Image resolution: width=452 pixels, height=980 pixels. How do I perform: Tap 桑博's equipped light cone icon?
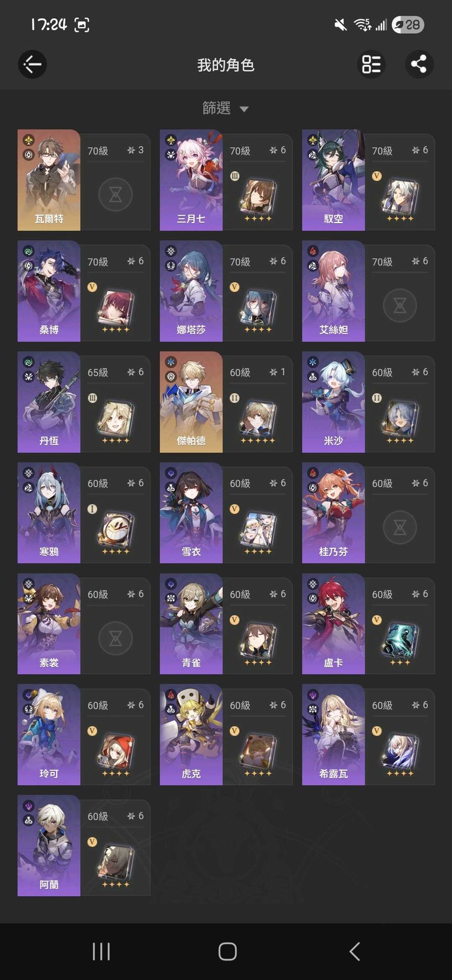pyautogui.click(x=116, y=308)
